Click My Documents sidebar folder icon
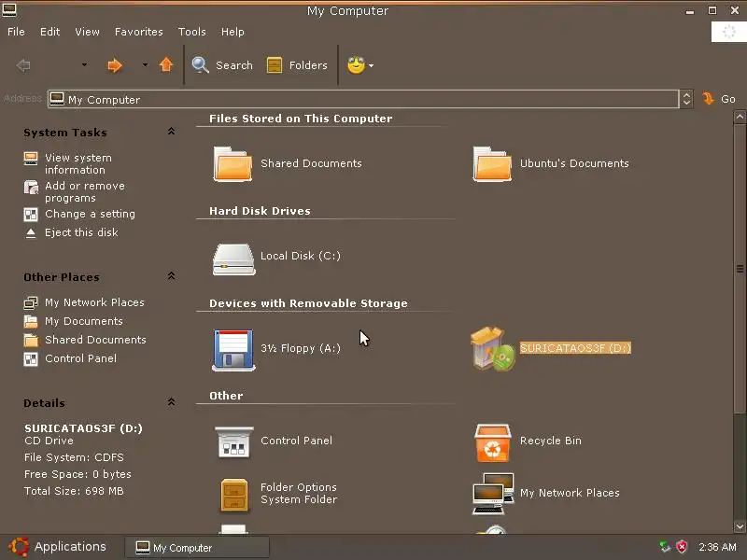The height and width of the screenshot is (560, 747). pos(31,321)
